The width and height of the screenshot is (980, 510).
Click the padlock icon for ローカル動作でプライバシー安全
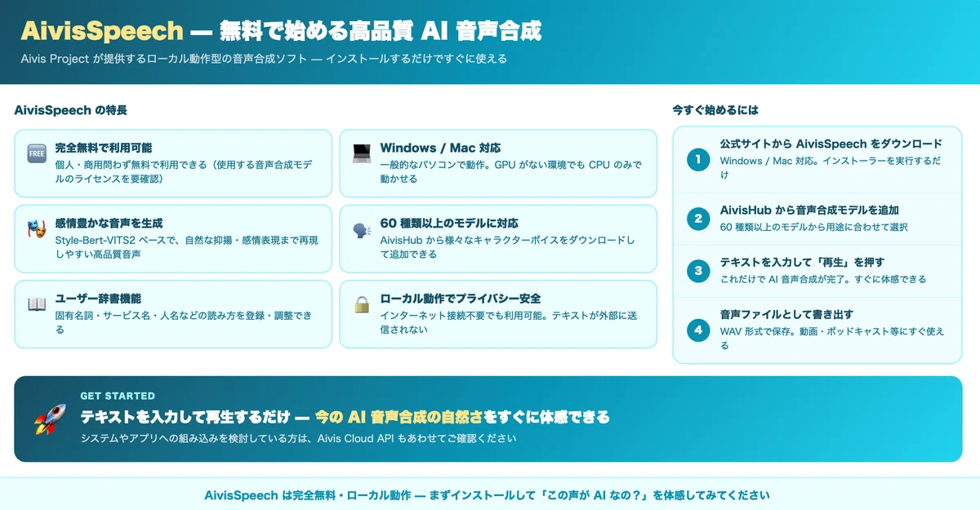(x=362, y=304)
